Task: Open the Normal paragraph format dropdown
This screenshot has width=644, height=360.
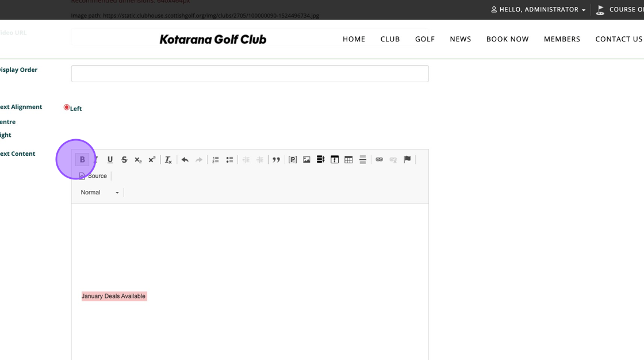Action: coord(100,192)
